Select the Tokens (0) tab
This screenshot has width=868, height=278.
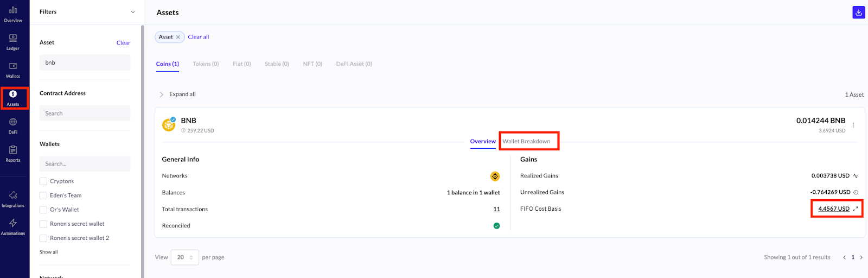tap(206, 64)
